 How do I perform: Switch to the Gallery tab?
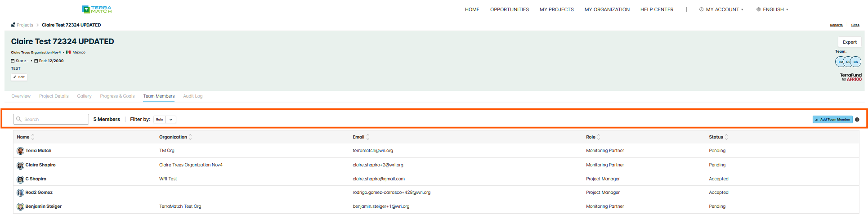[84, 96]
